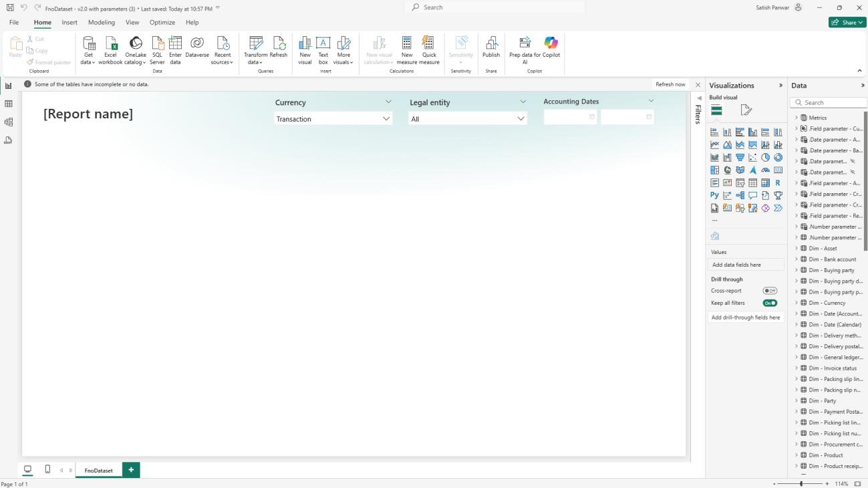Switch to mobile layout view icon
The image size is (868, 488).
(x=47, y=469)
